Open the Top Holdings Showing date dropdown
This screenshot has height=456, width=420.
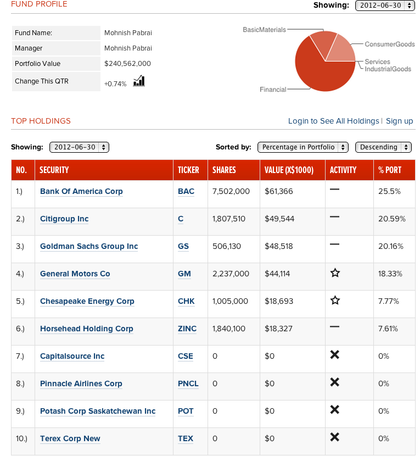coord(79,147)
